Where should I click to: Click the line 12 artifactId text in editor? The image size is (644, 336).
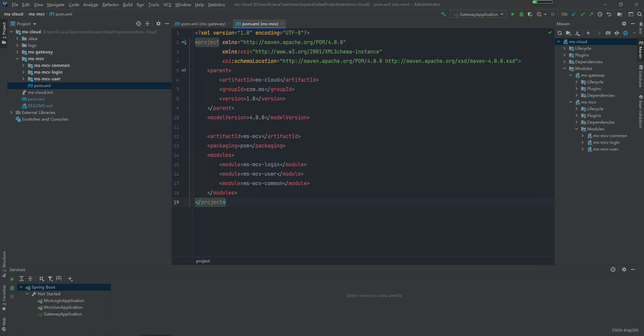coord(254,136)
